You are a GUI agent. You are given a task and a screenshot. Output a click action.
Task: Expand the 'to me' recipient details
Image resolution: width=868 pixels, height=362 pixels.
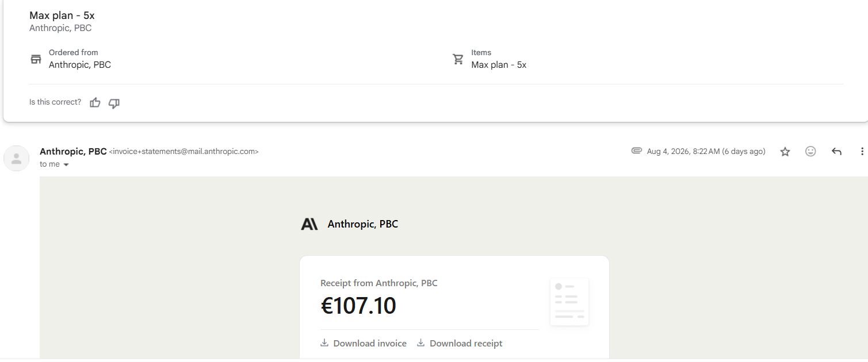point(66,165)
